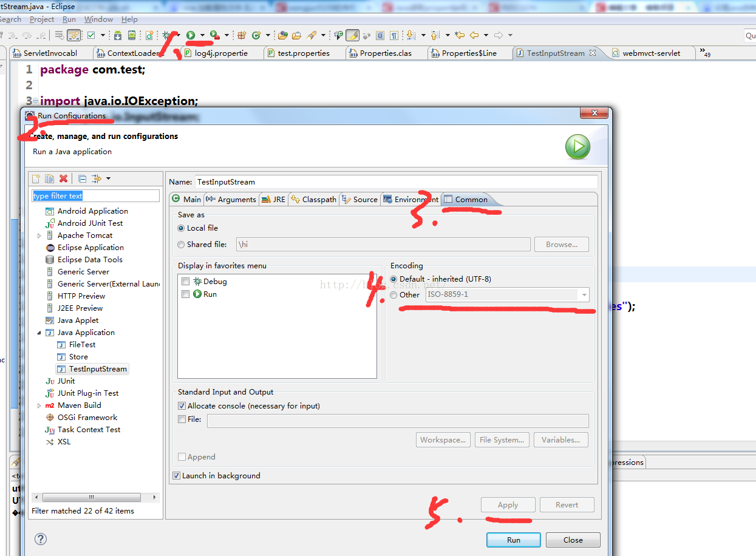Click the large green Run banner icon in the dialog

[577, 147]
